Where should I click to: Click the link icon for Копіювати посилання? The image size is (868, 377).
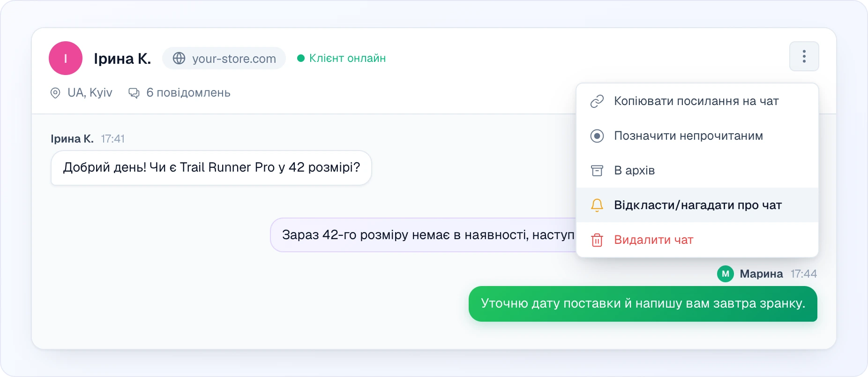point(597,101)
